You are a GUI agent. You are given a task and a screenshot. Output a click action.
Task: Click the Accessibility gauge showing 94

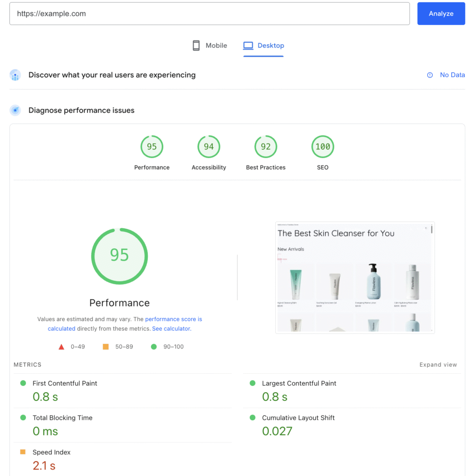click(208, 146)
